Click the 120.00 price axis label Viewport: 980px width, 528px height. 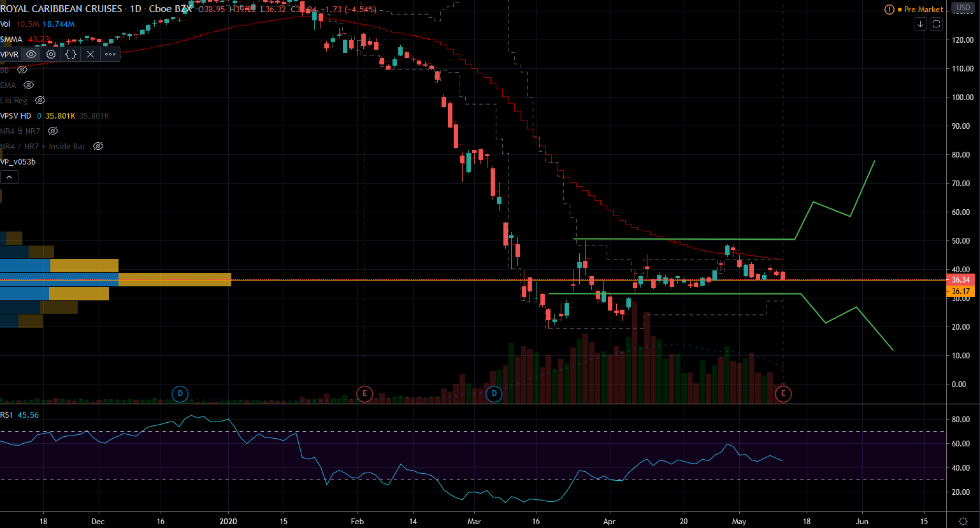coord(962,40)
